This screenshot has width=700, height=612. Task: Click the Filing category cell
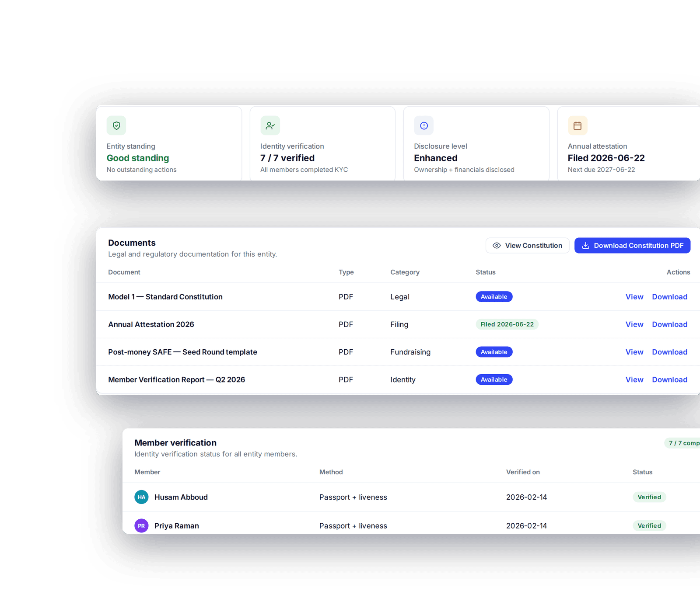(x=399, y=324)
